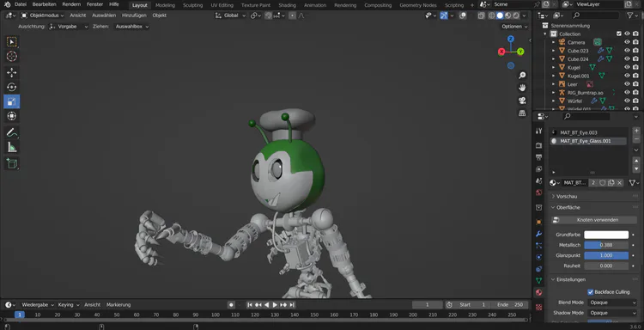
Task: Click the Grundfarbe white color swatch
Action: click(606, 235)
